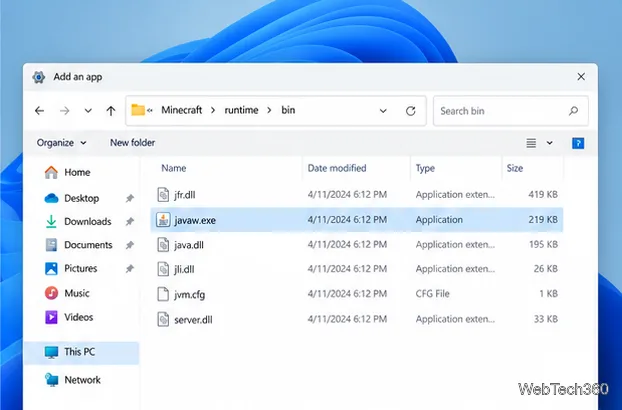The height and width of the screenshot is (410, 622).
Task: Open the help question mark button
Action: pyautogui.click(x=578, y=143)
